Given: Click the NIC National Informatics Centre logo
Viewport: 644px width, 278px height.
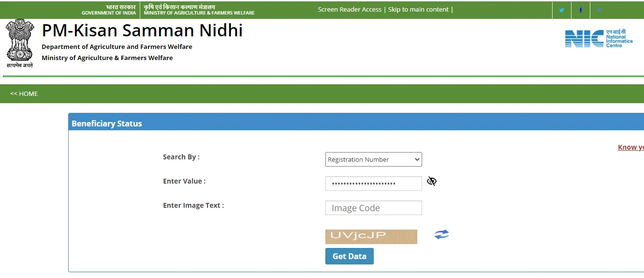Looking at the screenshot, I should click(599, 38).
